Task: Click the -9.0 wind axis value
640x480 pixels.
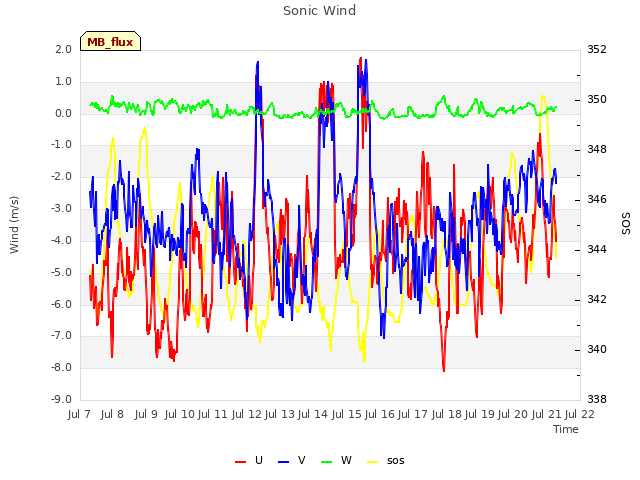Action: point(61,399)
